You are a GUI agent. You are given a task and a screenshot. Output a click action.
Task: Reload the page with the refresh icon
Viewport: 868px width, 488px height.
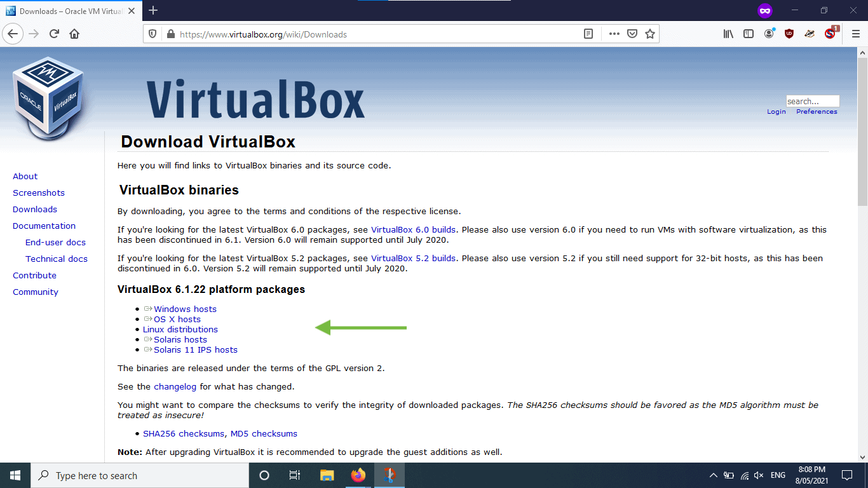(x=55, y=34)
